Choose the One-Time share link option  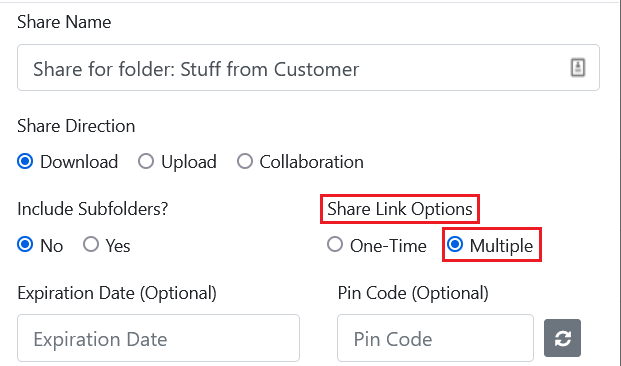coord(335,245)
